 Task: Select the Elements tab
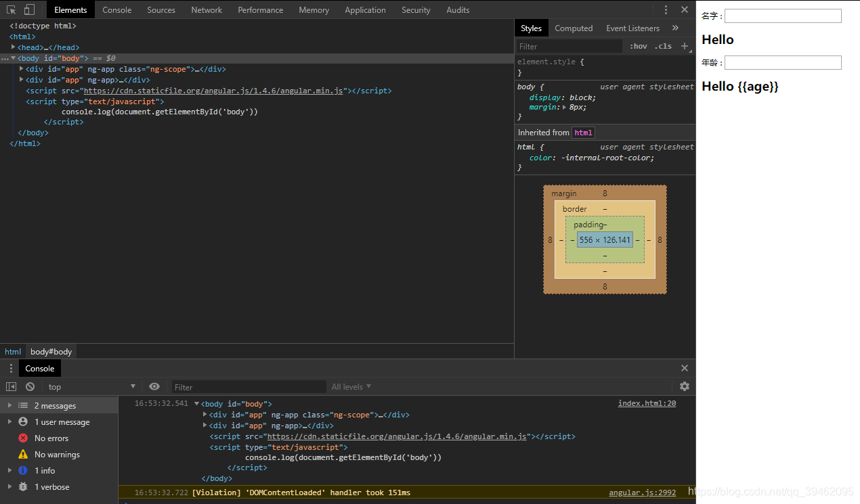coord(70,9)
